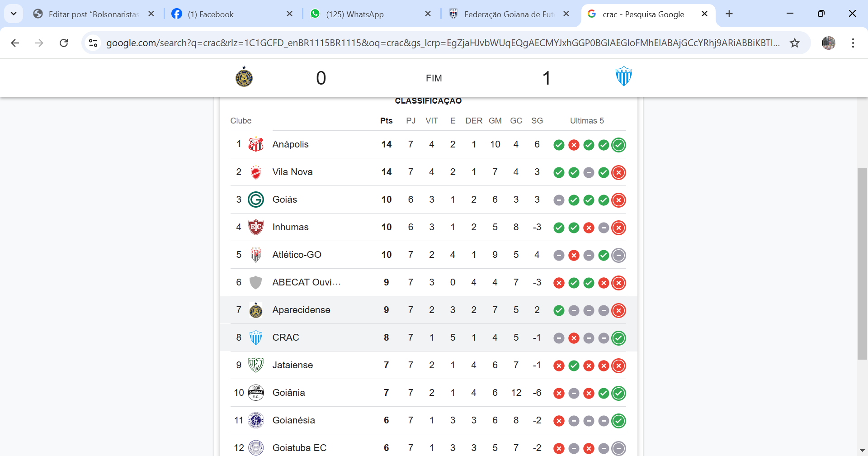Viewport: 868px width, 456px height.
Task: Click the CRAC crest in the score header
Action: 623,77
